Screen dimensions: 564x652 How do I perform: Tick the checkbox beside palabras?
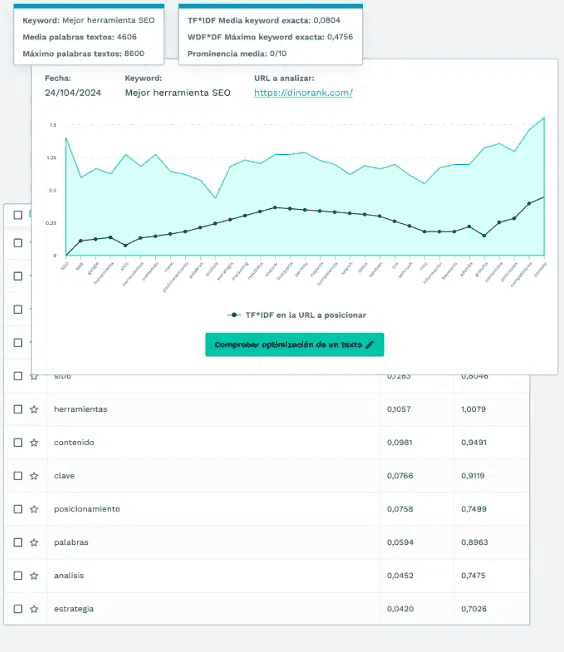click(x=18, y=542)
